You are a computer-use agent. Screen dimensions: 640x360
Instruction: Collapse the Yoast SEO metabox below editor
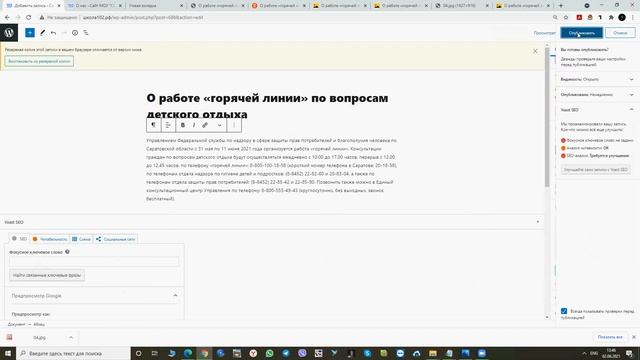coord(538,222)
